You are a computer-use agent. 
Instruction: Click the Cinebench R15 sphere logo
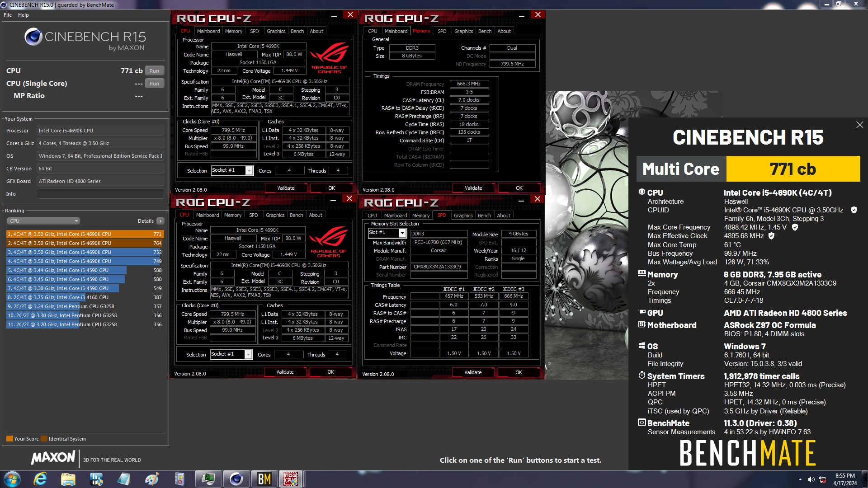coord(33,37)
